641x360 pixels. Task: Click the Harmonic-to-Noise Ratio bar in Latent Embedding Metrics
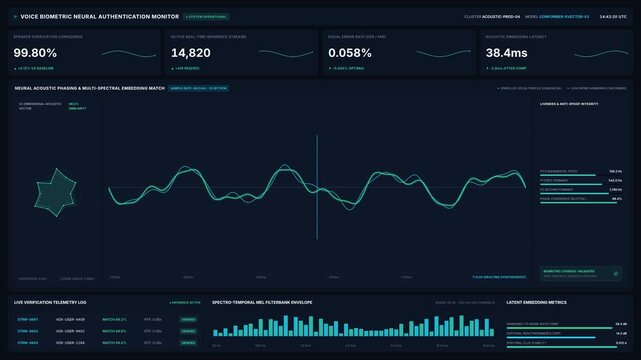coord(559,328)
